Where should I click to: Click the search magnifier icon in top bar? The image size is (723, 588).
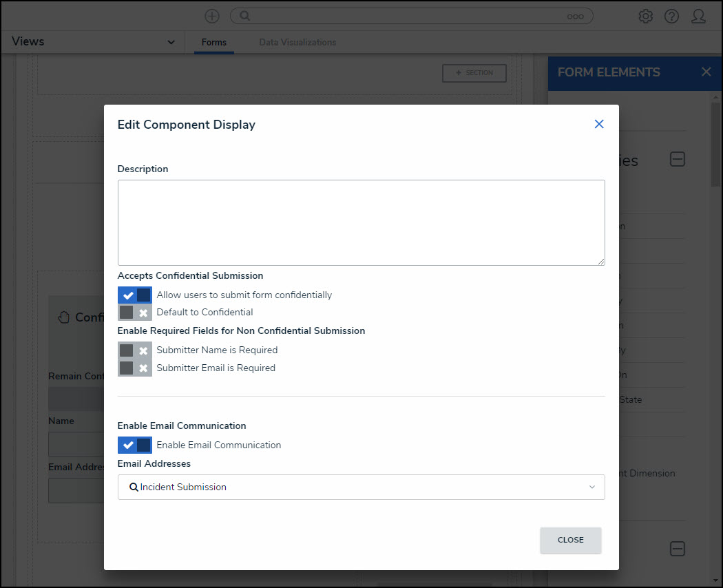(244, 16)
